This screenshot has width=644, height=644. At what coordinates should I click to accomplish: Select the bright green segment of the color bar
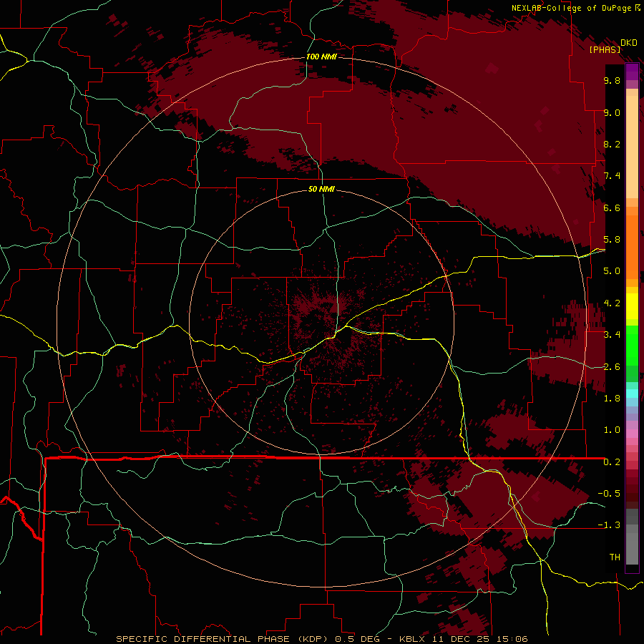(x=632, y=345)
